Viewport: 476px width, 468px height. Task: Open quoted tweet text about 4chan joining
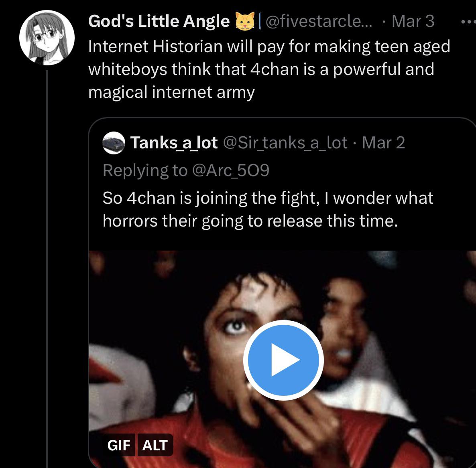[x=268, y=198]
